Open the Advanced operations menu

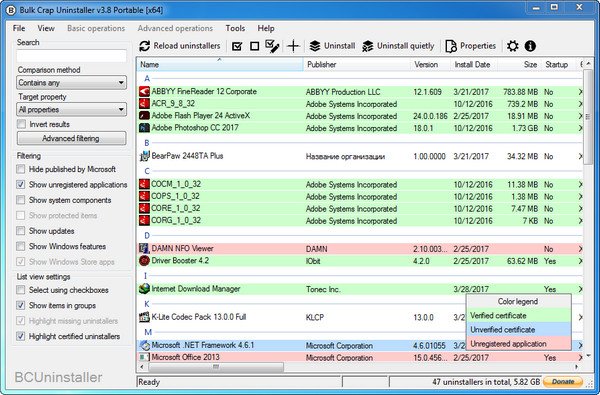point(175,28)
